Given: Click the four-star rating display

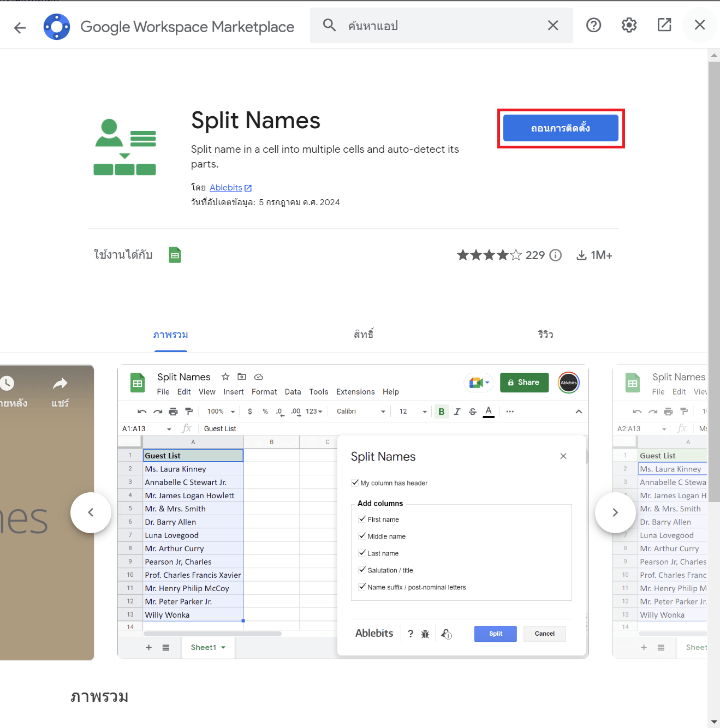Looking at the screenshot, I should (489, 255).
